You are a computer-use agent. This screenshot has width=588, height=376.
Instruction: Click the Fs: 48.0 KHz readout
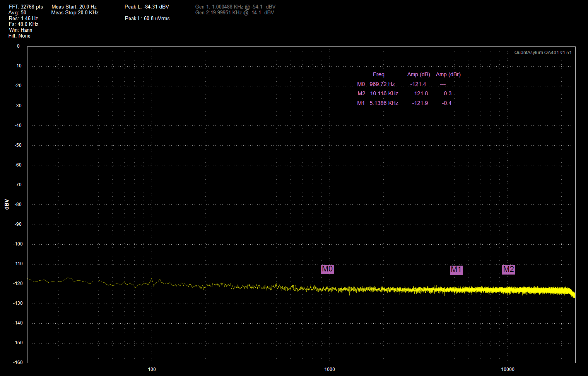24,24
